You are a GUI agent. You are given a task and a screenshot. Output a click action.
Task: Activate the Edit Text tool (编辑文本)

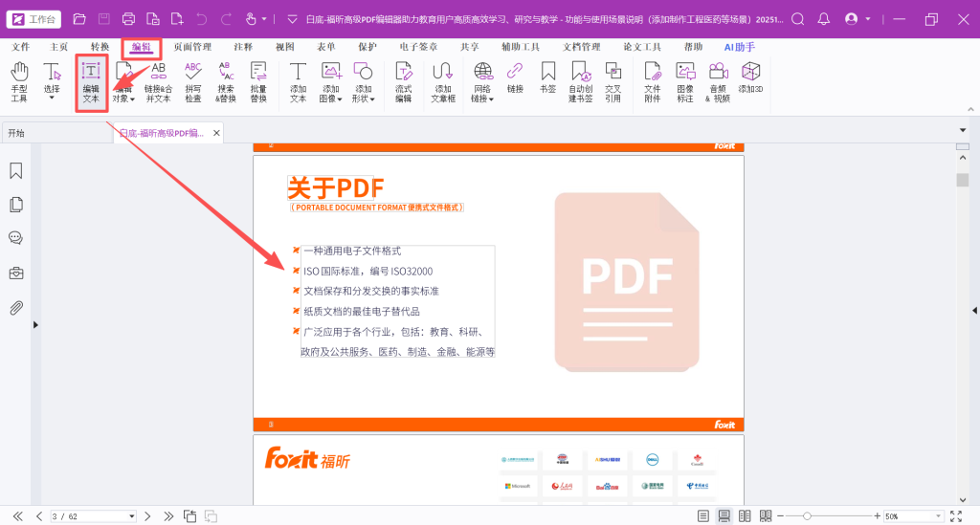tap(91, 83)
